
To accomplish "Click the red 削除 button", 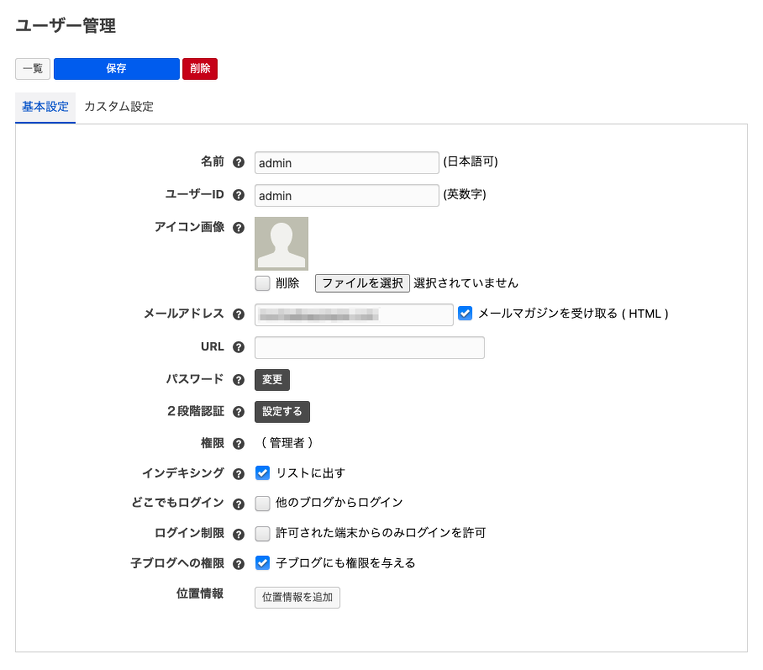I will click(200, 69).
